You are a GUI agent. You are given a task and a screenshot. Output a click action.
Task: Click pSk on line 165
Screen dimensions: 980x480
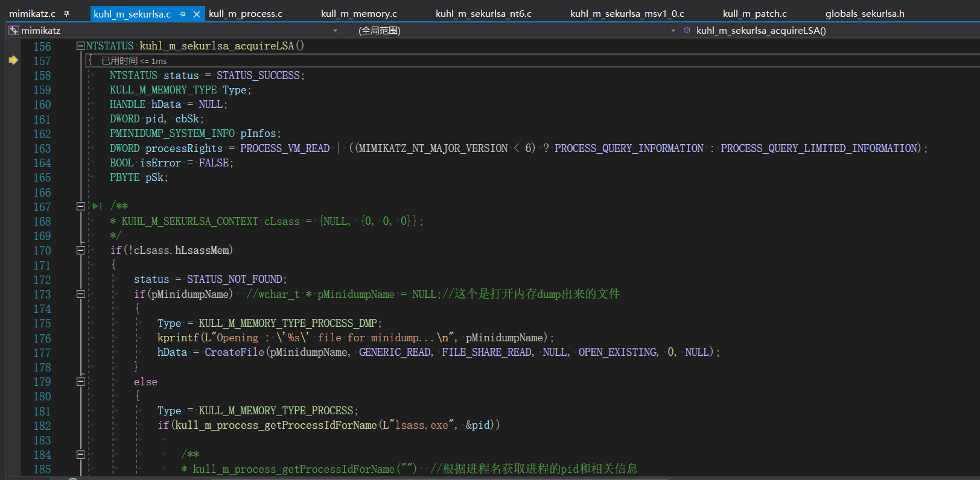(x=154, y=177)
